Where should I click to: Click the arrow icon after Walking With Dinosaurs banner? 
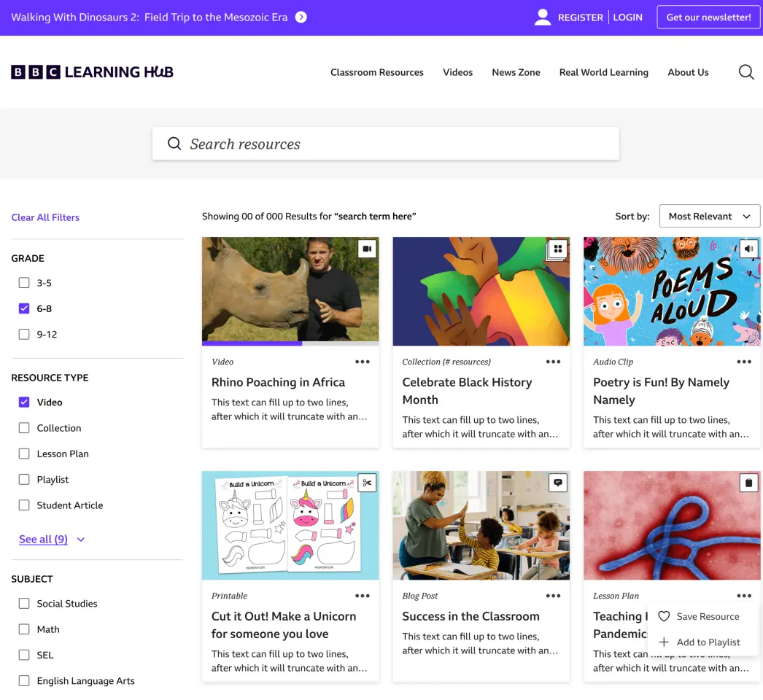pyautogui.click(x=301, y=17)
